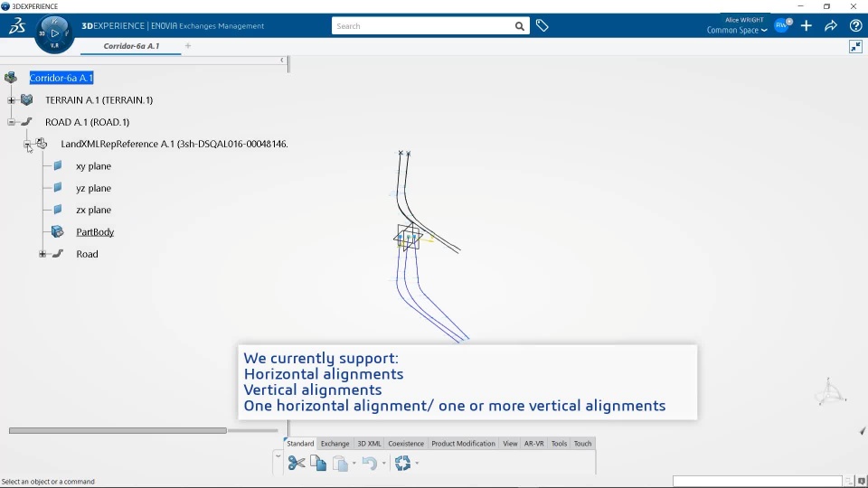This screenshot has width=868, height=488.
Task: Select the xy plane tree item
Action: pos(93,166)
